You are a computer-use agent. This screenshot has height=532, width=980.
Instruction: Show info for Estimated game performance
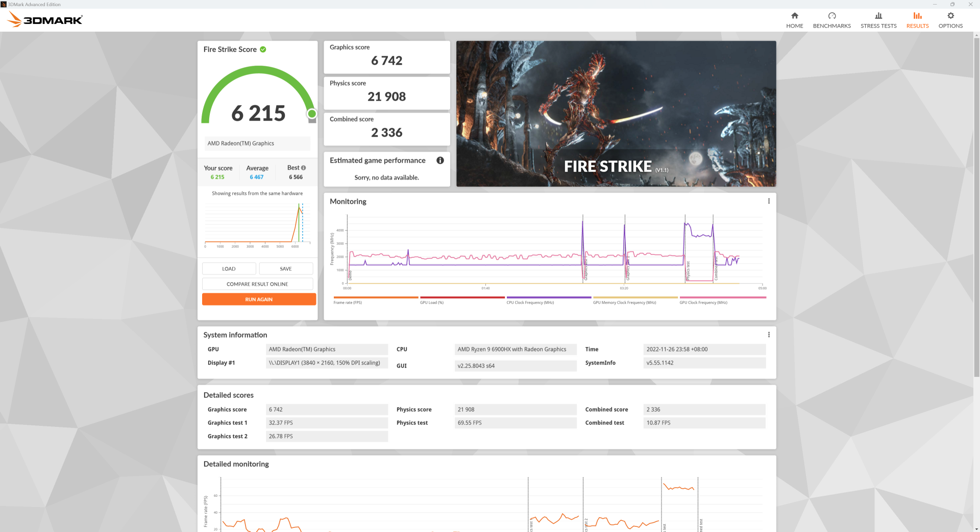(x=440, y=160)
